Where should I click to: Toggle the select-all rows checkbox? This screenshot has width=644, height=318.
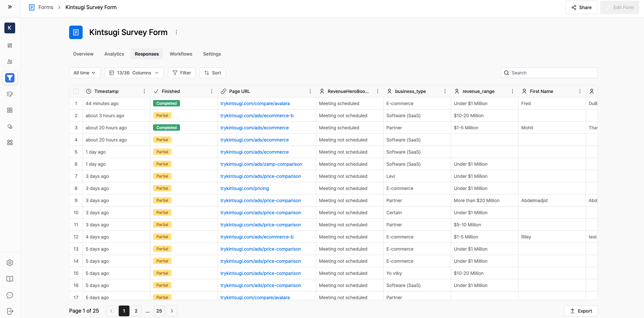[76, 91]
